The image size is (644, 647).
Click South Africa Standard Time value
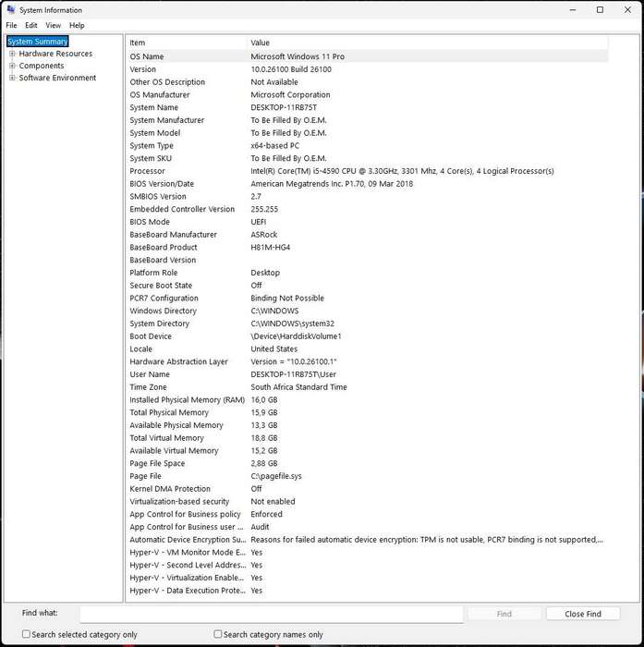click(298, 387)
